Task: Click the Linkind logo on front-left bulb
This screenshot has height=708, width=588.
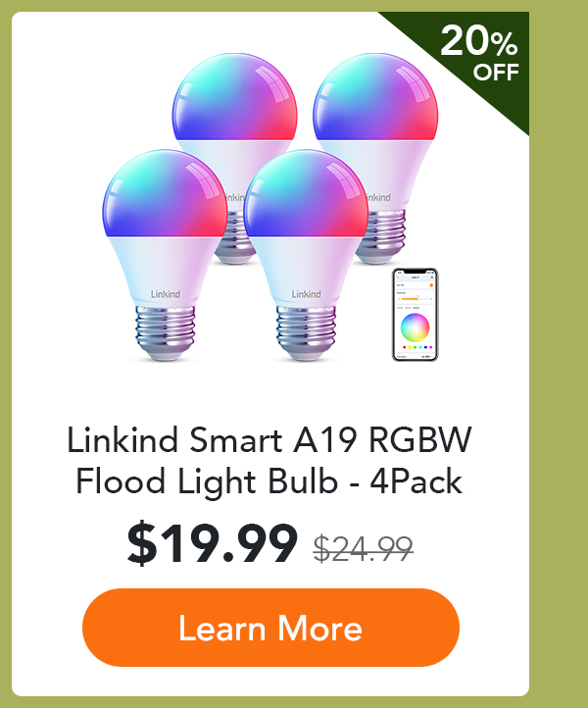Action: 166,294
